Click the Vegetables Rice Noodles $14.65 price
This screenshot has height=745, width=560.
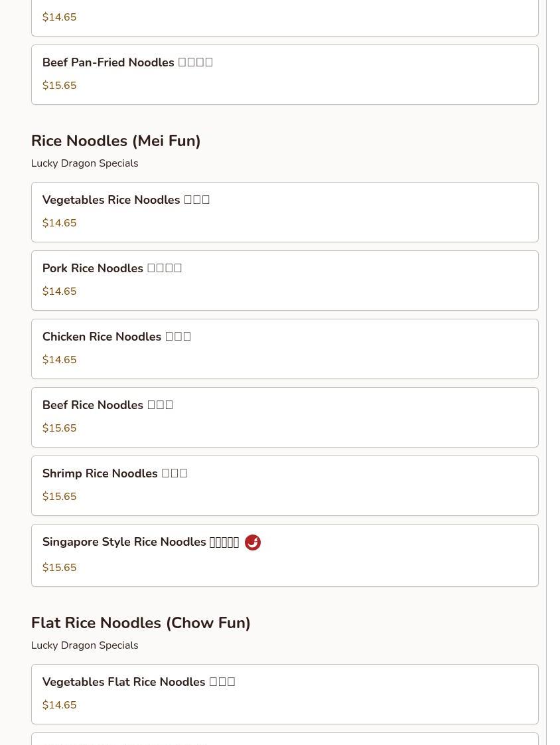click(x=59, y=223)
